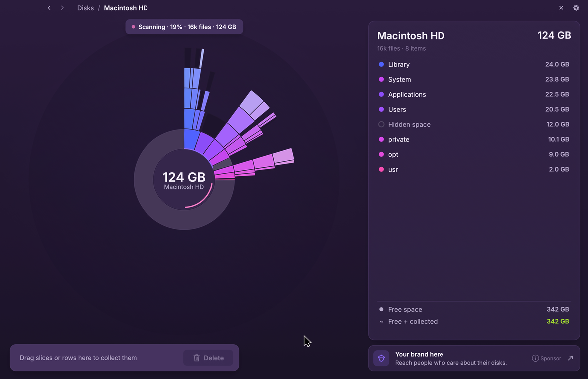Click the Hidden space empty circle
The image size is (588, 379).
[381, 124]
